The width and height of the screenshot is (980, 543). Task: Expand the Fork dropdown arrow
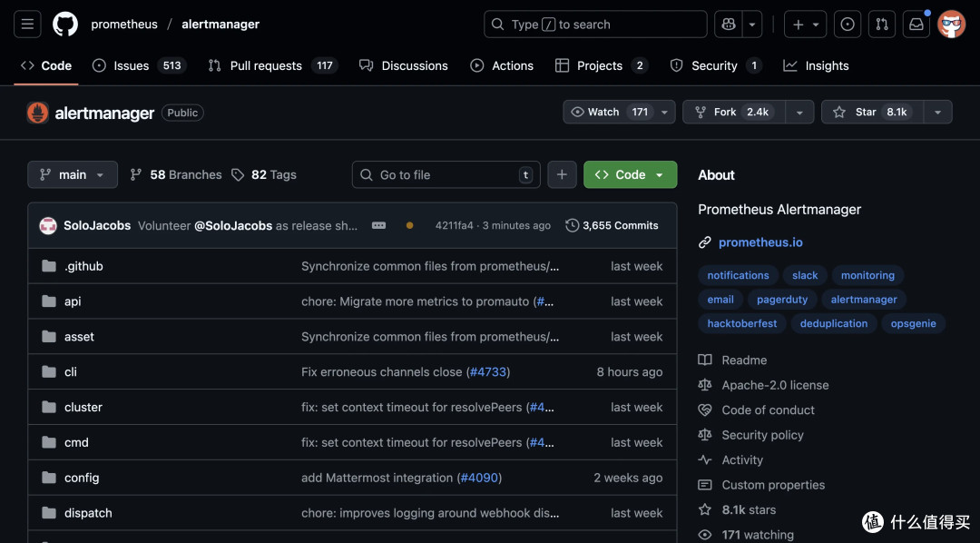click(799, 112)
